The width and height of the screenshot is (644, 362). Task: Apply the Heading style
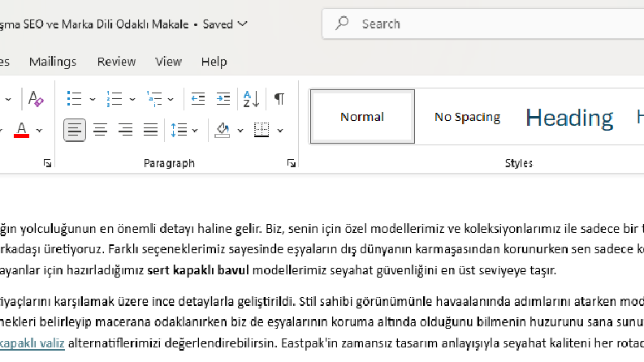point(569,118)
